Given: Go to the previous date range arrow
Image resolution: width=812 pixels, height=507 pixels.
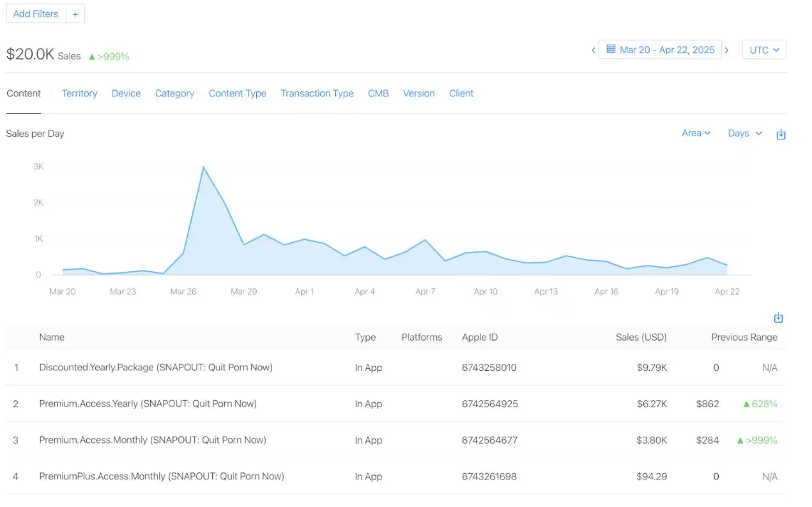Looking at the screenshot, I should click(x=593, y=50).
